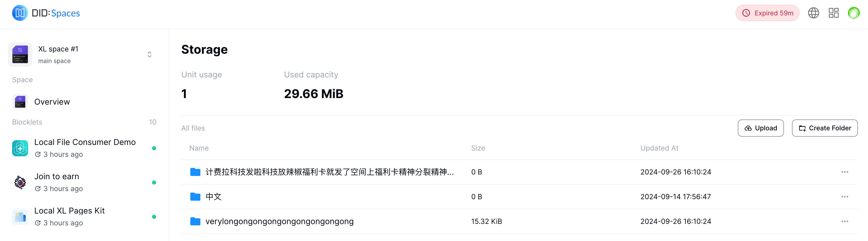Image resolution: width=868 pixels, height=241 pixels.
Task: Expand the XL space #1 switcher
Action: 149,55
